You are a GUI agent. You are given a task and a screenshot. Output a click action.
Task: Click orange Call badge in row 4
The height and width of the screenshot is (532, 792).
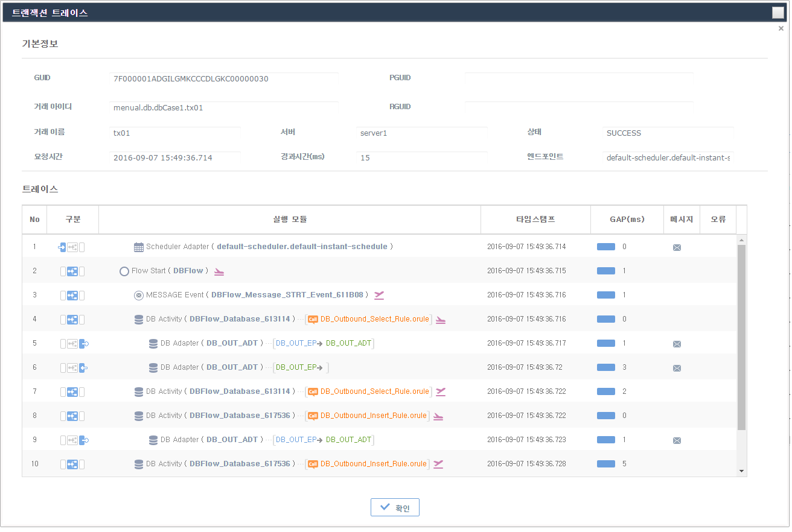coord(313,319)
